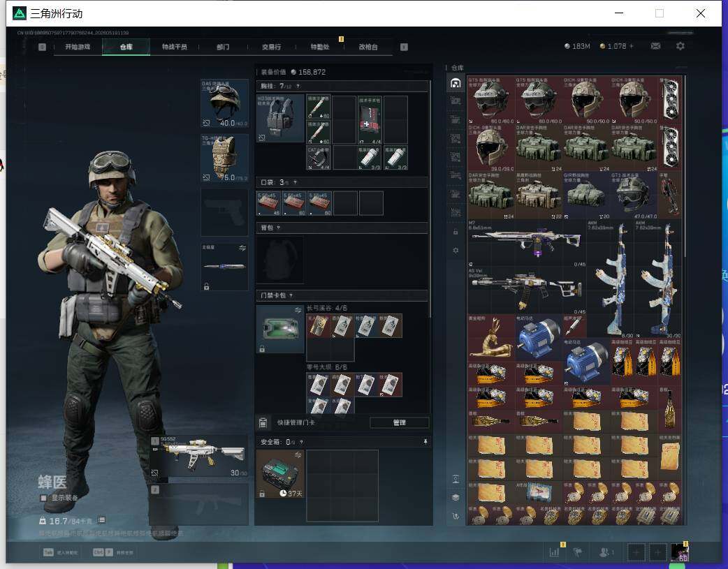The height and width of the screenshot is (569, 728).
Task: Open the 部门 tab
Action: [223, 47]
